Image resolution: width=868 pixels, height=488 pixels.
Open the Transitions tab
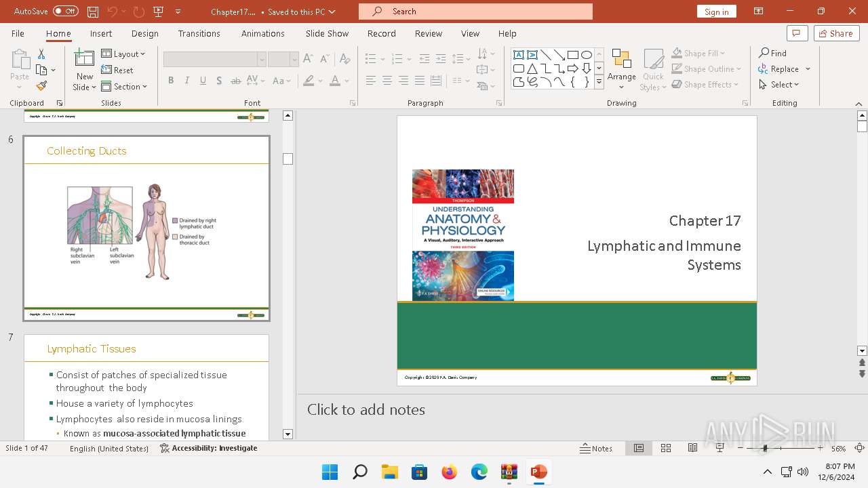(199, 33)
